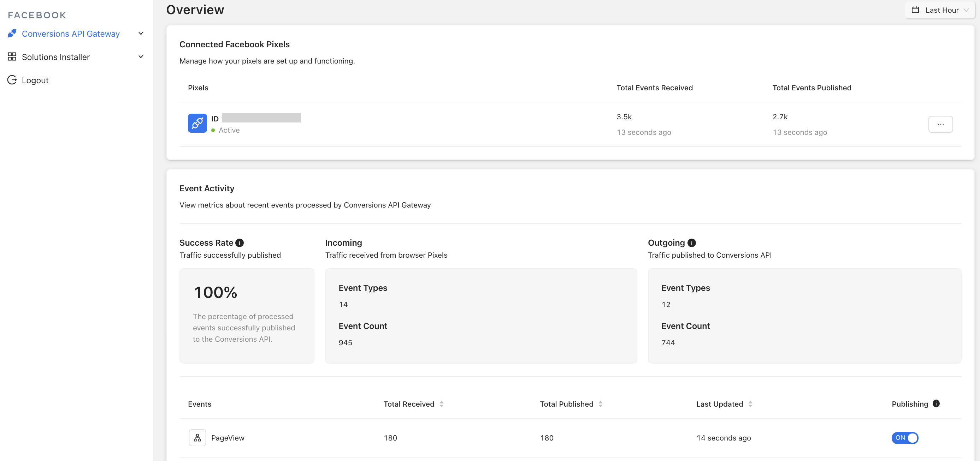The image size is (980, 461).
Task: Click Logout in the sidebar
Action: [35, 80]
